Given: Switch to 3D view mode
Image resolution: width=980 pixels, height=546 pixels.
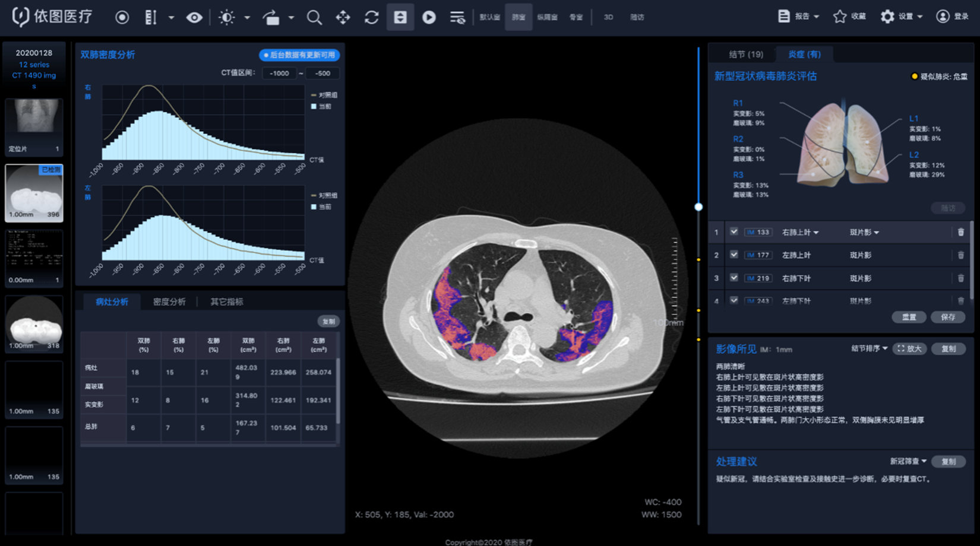Looking at the screenshot, I should 608,17.
